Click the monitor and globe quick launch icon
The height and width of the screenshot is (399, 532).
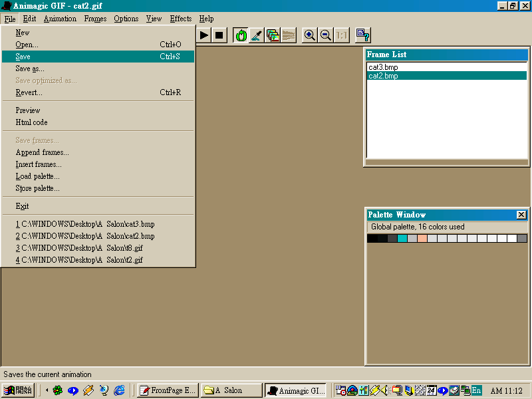pos(104,390)
